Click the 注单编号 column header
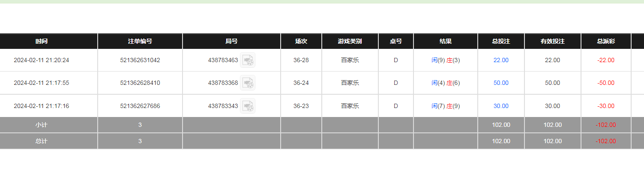 coord(140,42)
